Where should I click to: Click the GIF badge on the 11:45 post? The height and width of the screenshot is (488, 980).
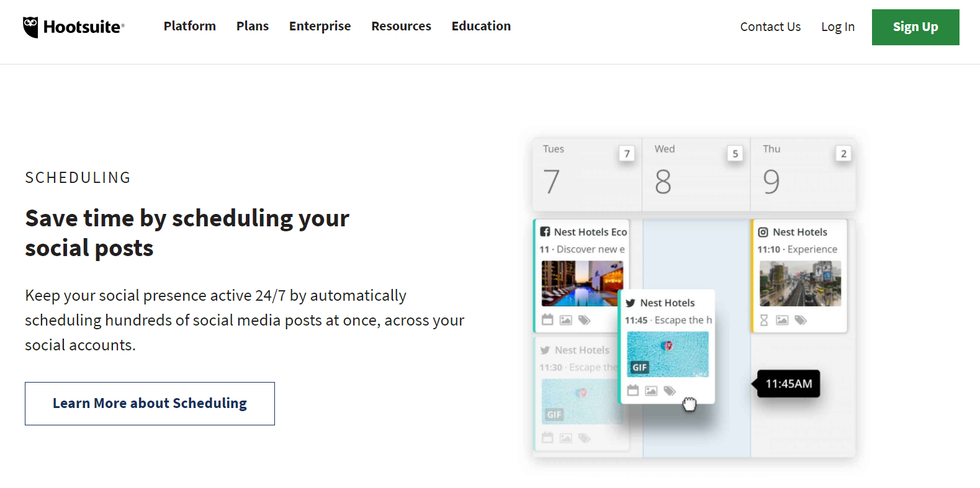point(639,367)
